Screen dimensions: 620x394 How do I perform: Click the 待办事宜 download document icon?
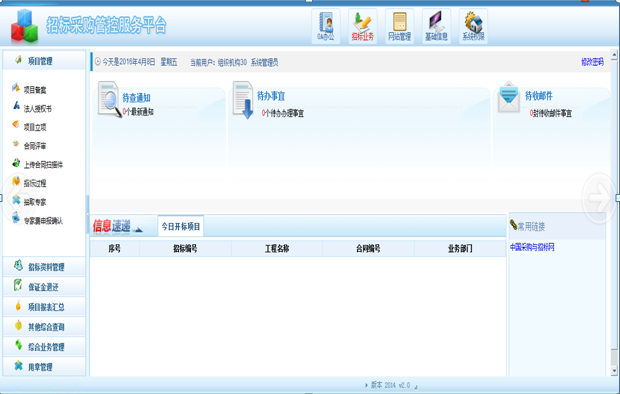click(x=243, y=100)
